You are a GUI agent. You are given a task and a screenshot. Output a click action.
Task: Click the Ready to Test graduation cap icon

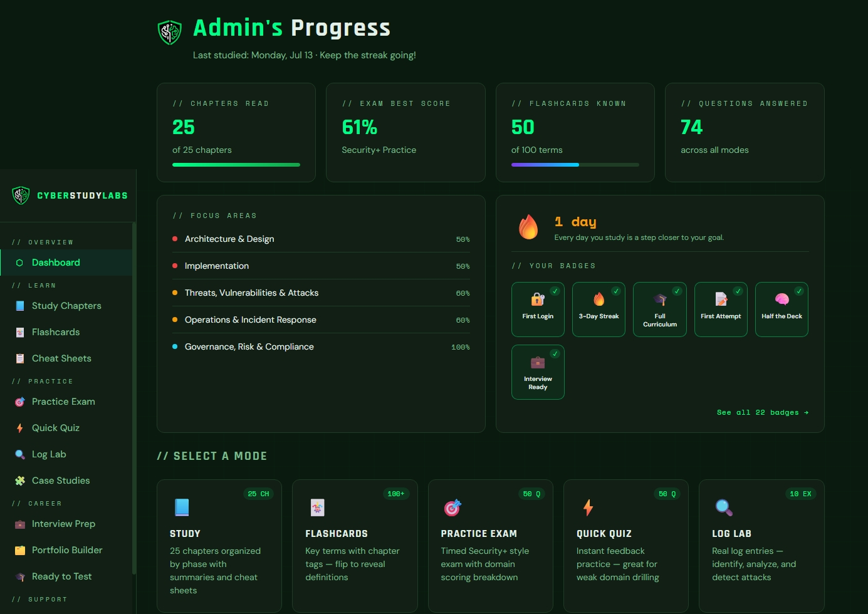coord(20,576)
